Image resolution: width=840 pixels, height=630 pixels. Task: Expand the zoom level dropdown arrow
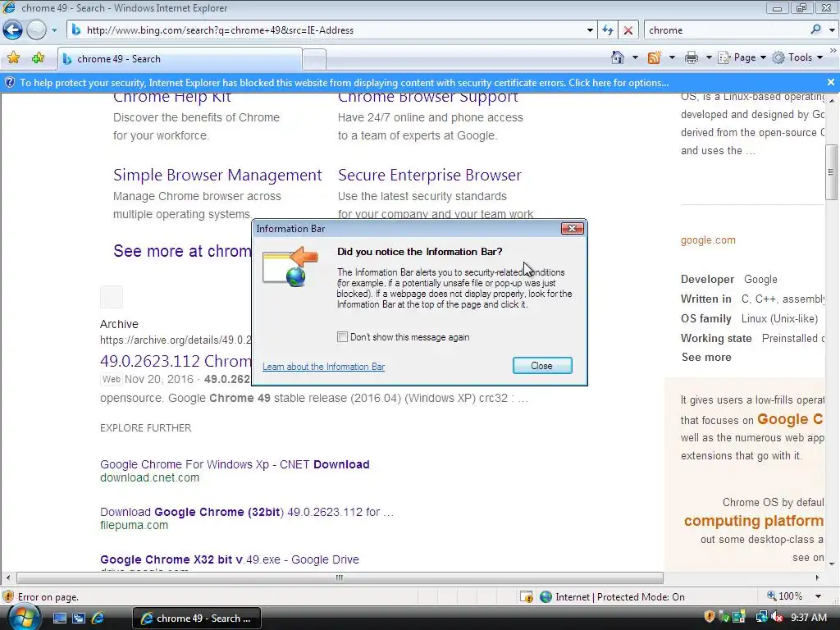pos(818,596)
